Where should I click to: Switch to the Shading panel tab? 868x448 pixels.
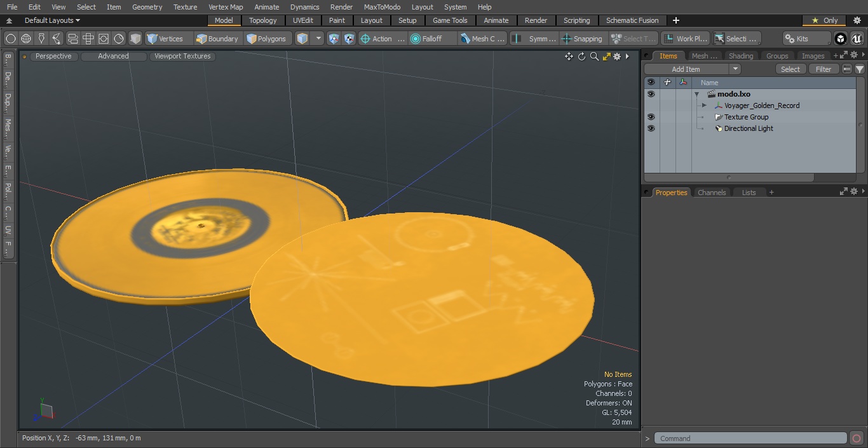pos(741,56)
